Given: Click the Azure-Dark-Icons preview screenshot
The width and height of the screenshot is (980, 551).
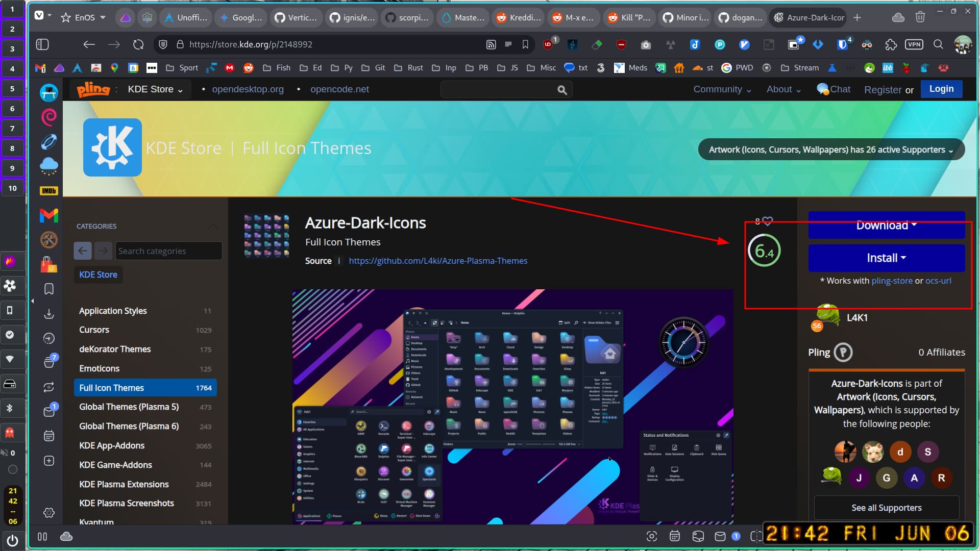Looking at the screenshot, I should (512, 407).
